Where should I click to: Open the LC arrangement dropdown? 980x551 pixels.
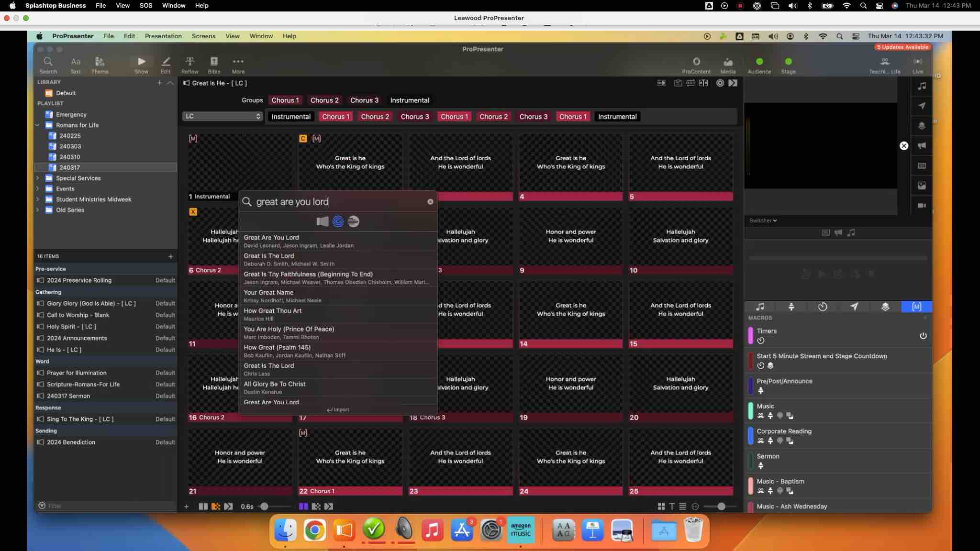(223, 116)
